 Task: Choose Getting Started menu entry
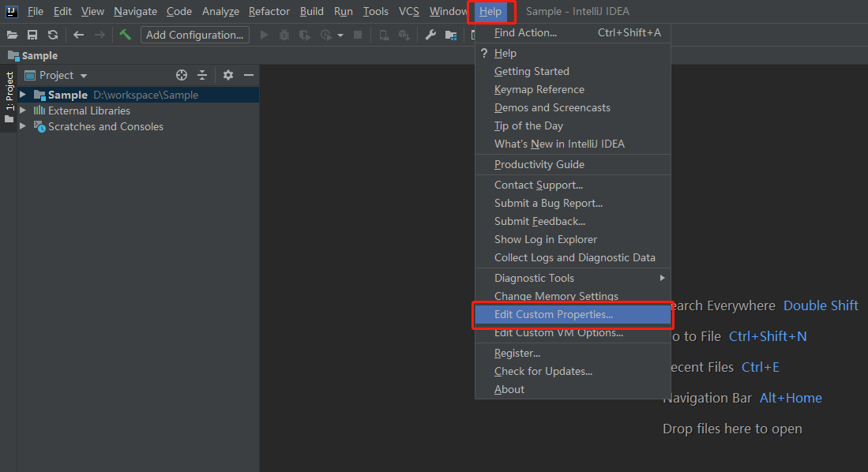[573, 71]
